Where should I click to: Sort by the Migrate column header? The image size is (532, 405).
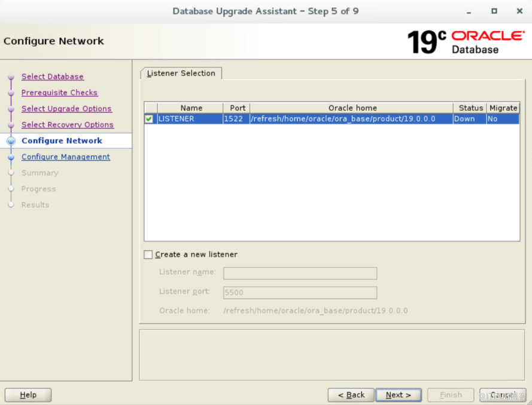(x=503, y=108)
